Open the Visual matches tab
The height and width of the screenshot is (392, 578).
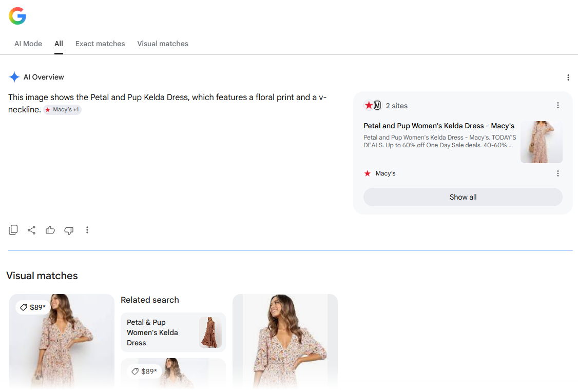click(163, 44)
